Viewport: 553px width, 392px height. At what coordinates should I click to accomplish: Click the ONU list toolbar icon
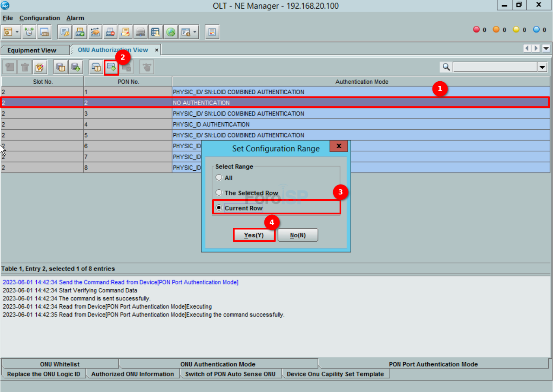(x=44, y=32)
